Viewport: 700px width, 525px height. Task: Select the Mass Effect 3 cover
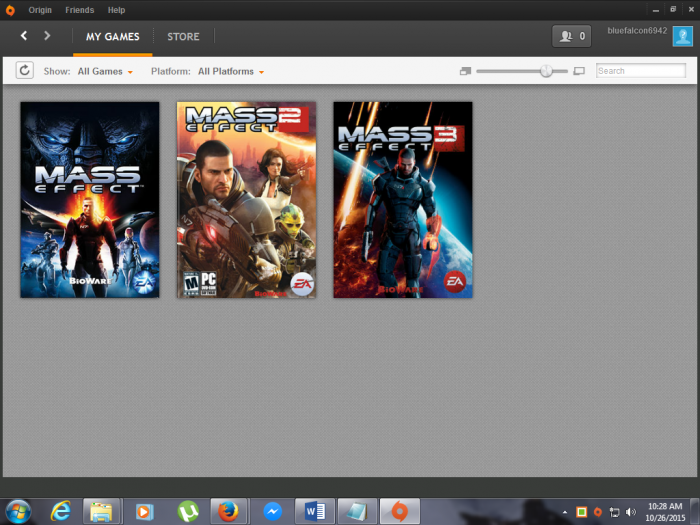point(402,200)
